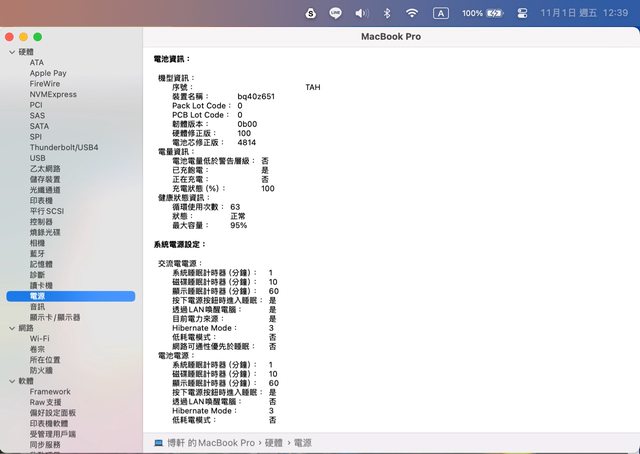Open the Wi-Fi status menu
Screen dimensions: 640x454
[x=412, y=13]
